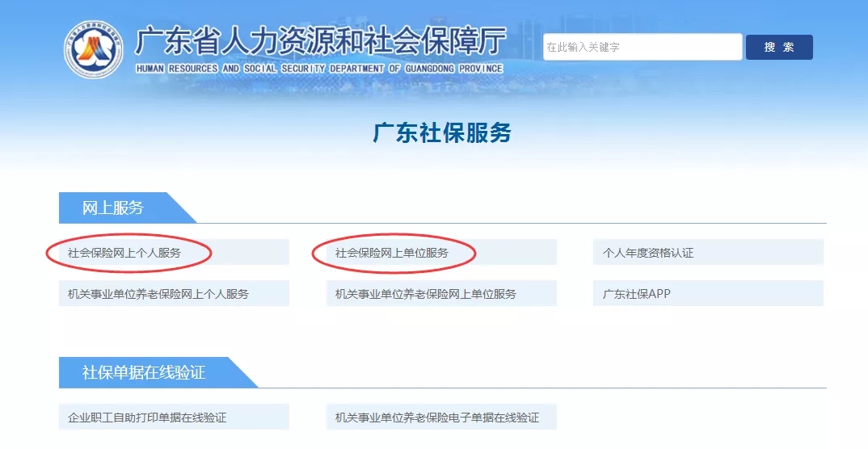868x449 pixels.
Task: Click the slanted edge of 网上服务 tab
Action: coord(182,209)
